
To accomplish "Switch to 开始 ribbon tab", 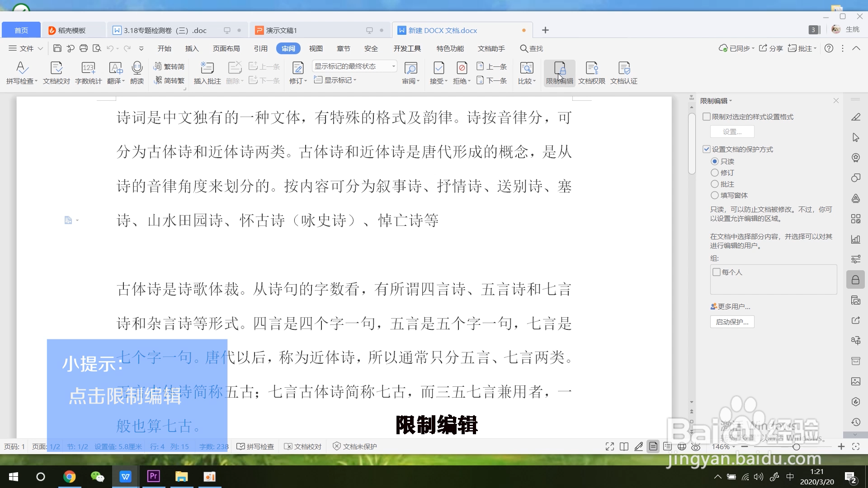I will (164, 48).
